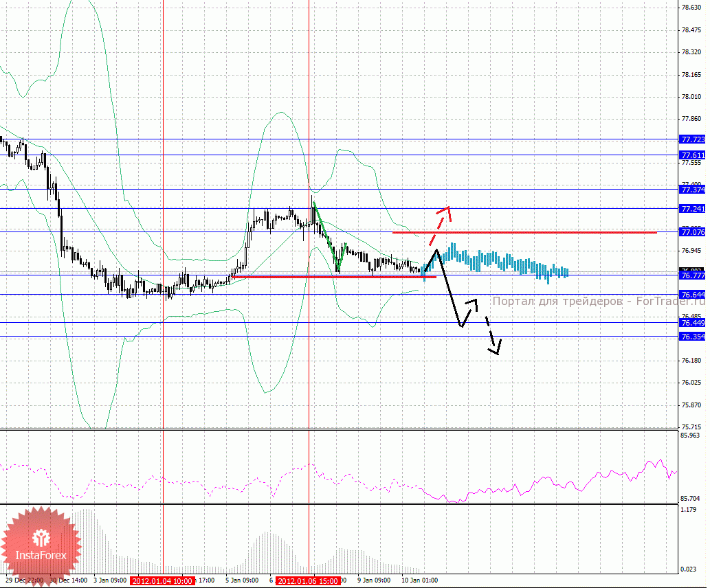
Task: Click the 10 Jan 01:00 time label
Action: click(x=419, y=580)
